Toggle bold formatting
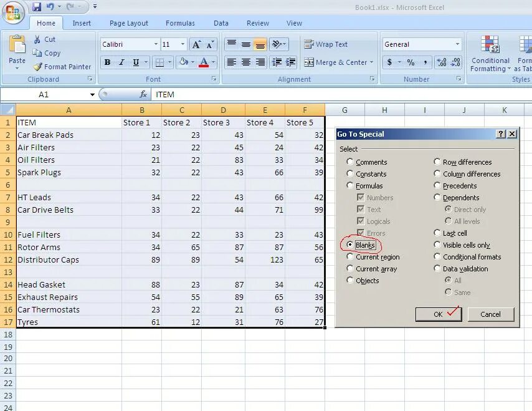 pyautogui.click(x=108, y=62)
